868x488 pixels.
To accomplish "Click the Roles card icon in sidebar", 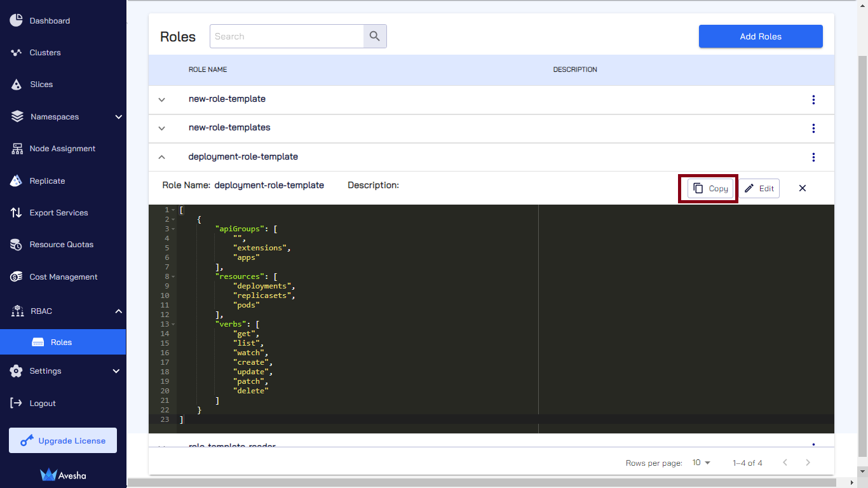I will click(37, 342).
